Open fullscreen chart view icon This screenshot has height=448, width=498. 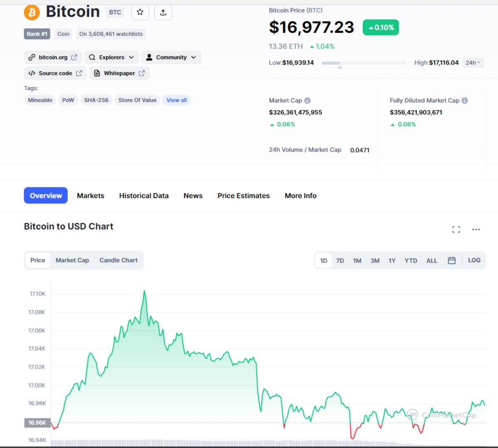(x=456, y=229)
